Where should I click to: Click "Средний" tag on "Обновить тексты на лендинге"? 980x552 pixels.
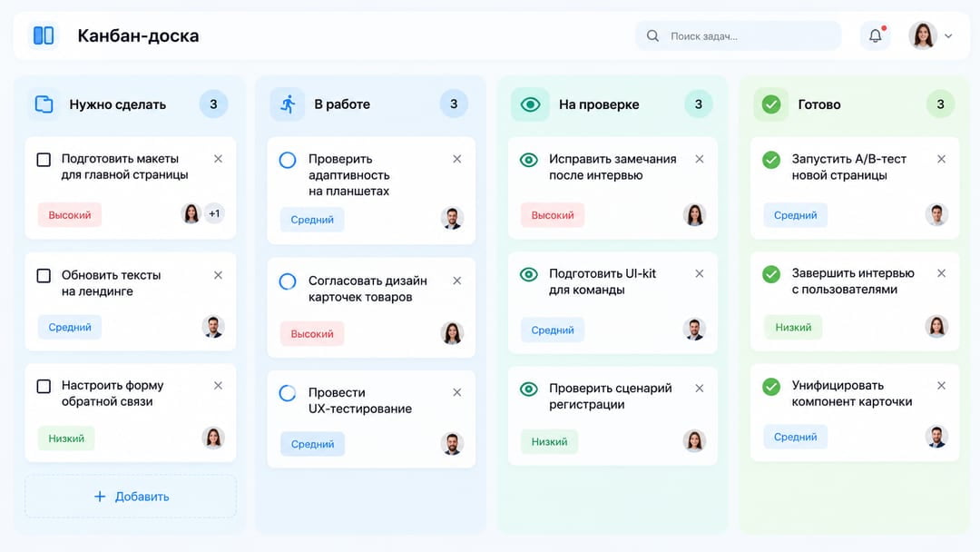tap(69, 327)
